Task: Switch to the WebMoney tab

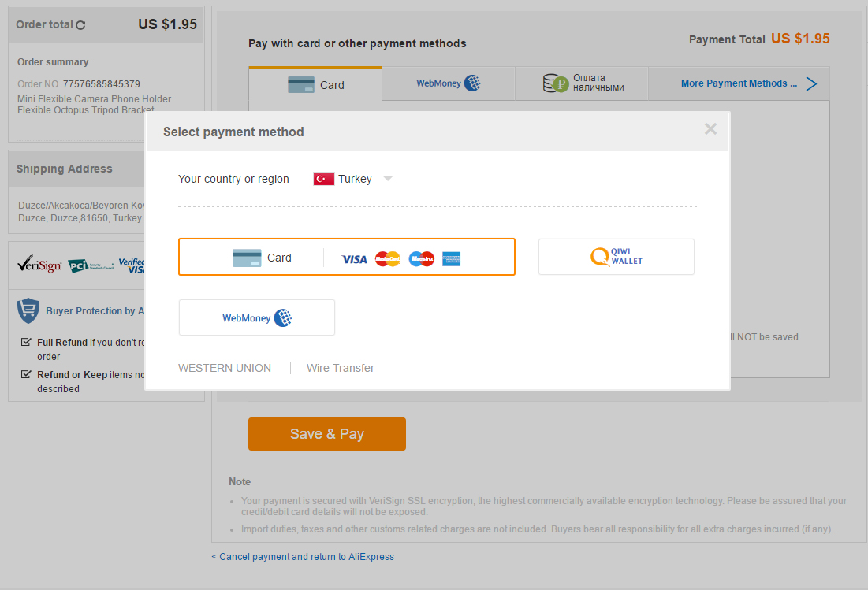Action: click(448, 83)
